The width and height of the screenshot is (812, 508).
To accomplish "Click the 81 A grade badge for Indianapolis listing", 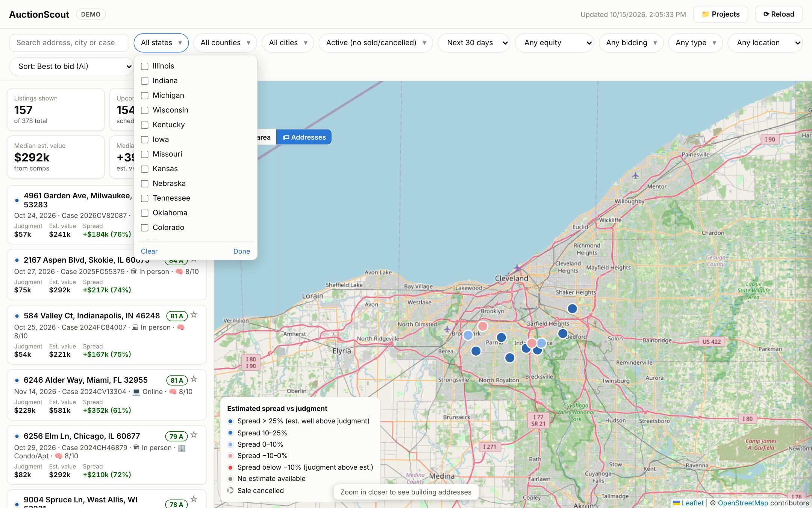I will pos(177,316).
